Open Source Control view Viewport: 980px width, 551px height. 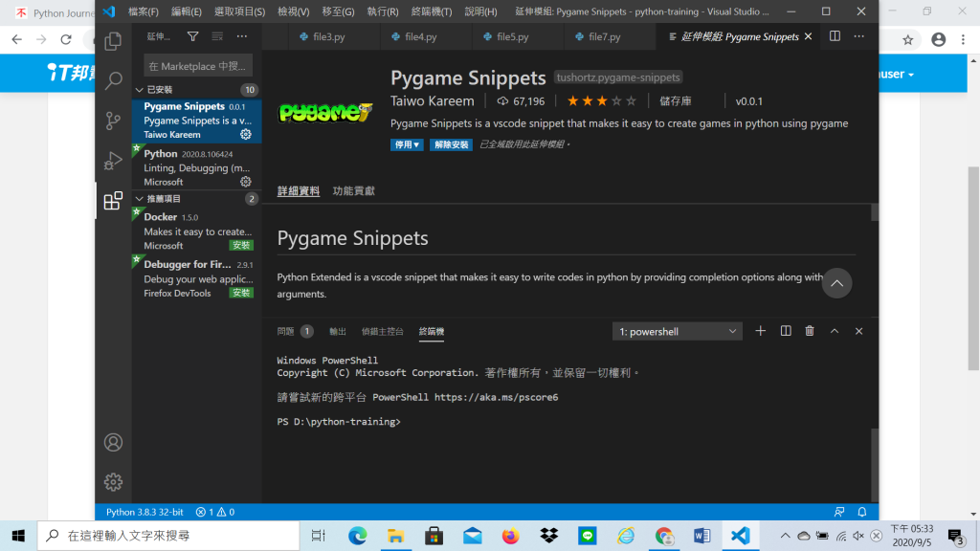(113, 121)
